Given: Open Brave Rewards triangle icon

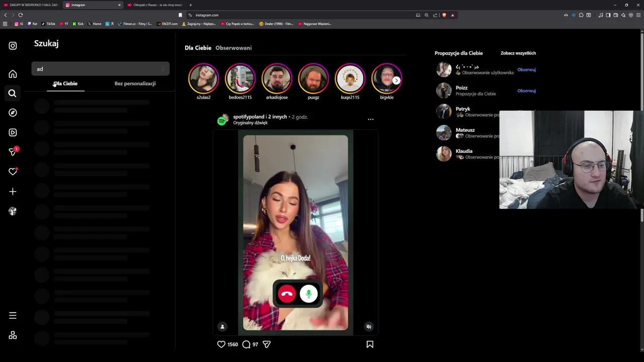Looking at the screenshot, I should (x=452, y=15).
